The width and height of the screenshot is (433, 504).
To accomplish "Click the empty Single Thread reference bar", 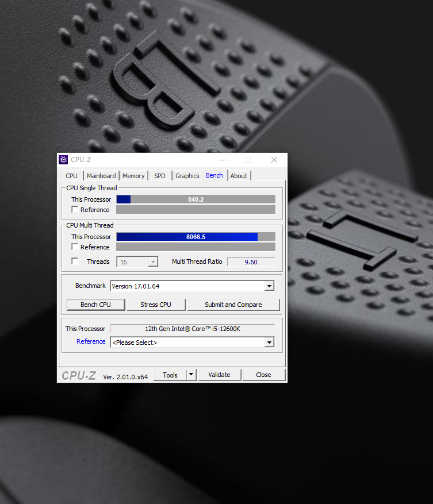I will (196, 210).
